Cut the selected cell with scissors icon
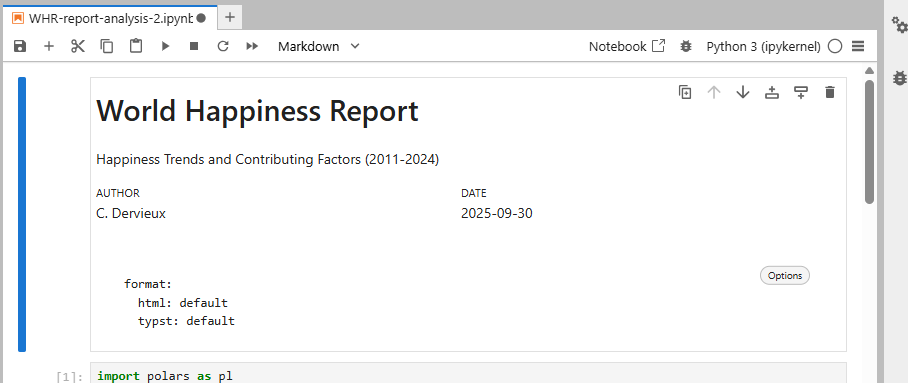 [78, 46]
